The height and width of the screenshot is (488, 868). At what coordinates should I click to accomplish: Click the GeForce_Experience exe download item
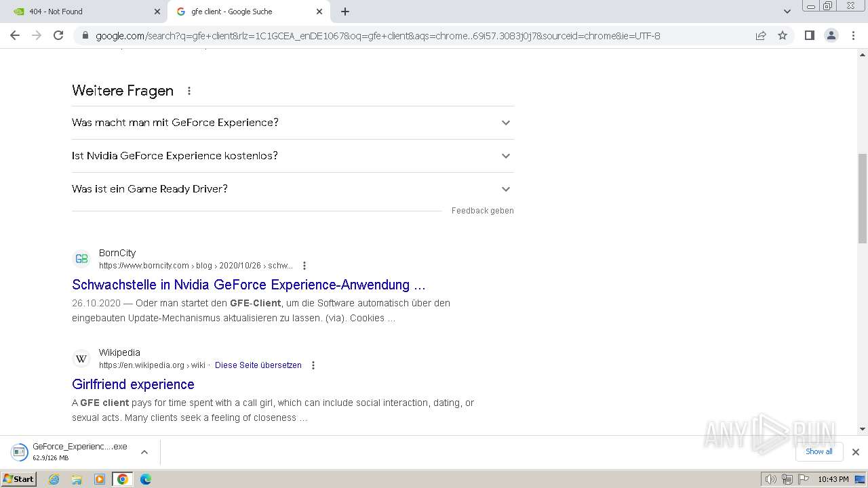tap(70, 451)
